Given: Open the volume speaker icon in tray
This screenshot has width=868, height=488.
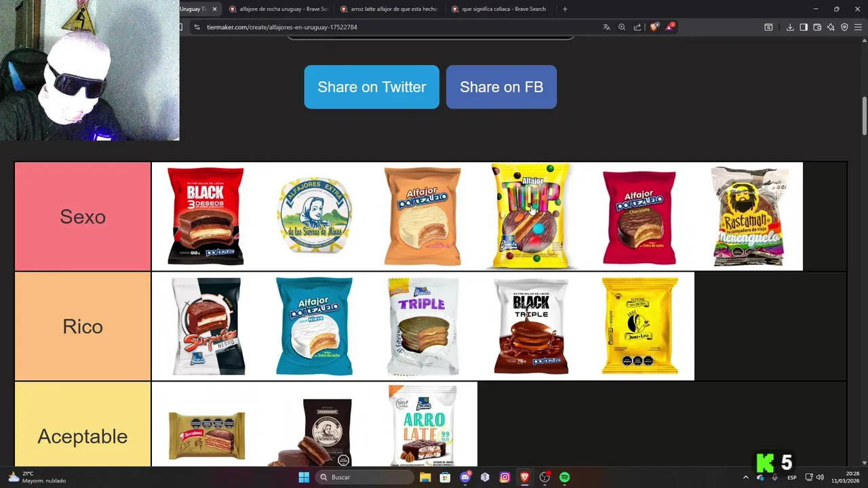Looking at the screenshot, I should (820, 477).
